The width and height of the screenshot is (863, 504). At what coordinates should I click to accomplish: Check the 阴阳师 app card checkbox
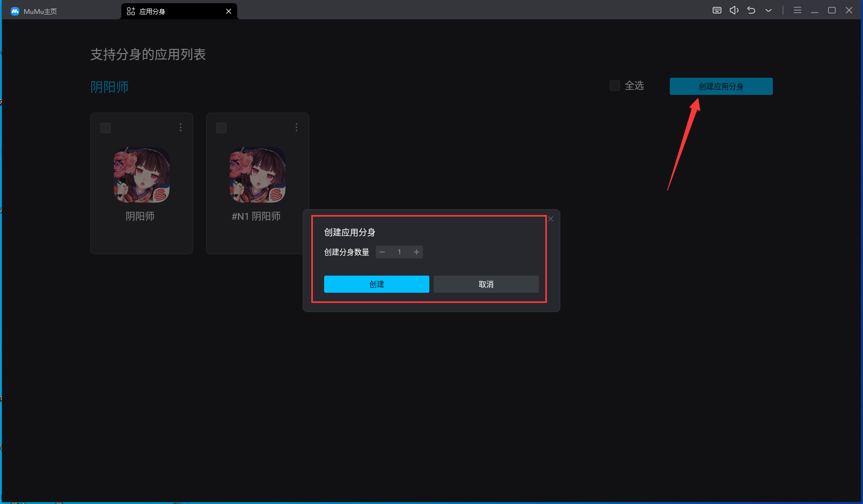click(106, 128)
